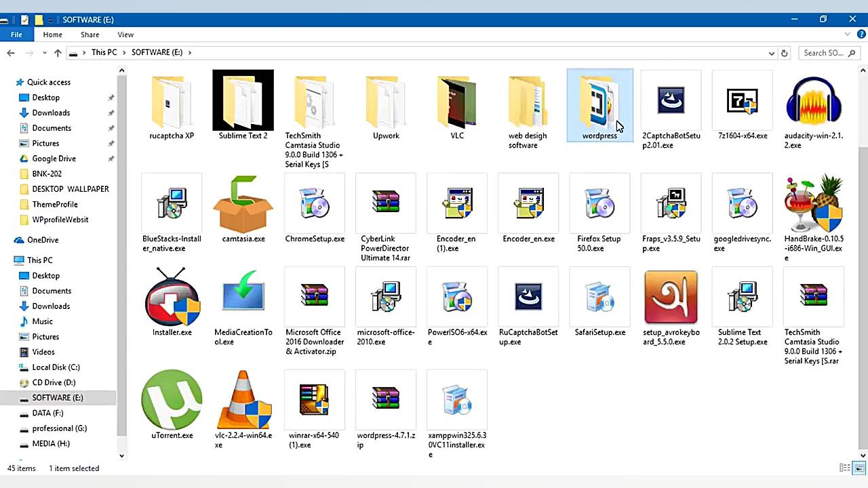The image size is (868, 488).
Task: Select the audacity-win installer icon
Action: 814,102
